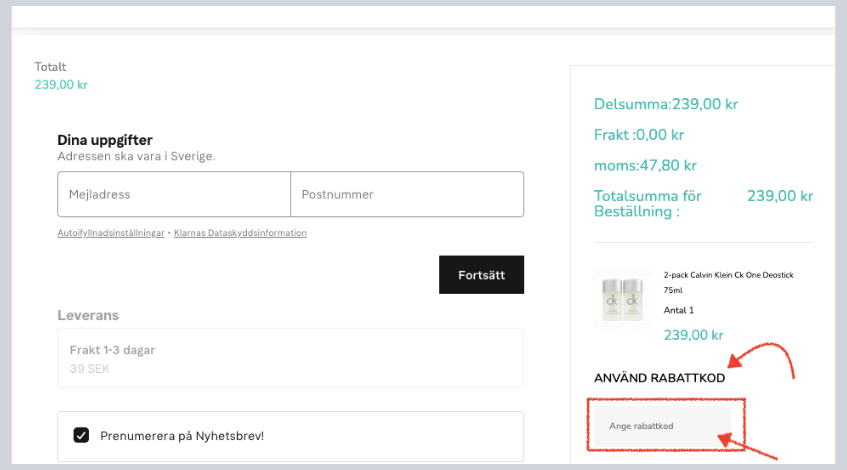
Task: Click the ANVÄND RABATTKOD heading
Action: 660,378
